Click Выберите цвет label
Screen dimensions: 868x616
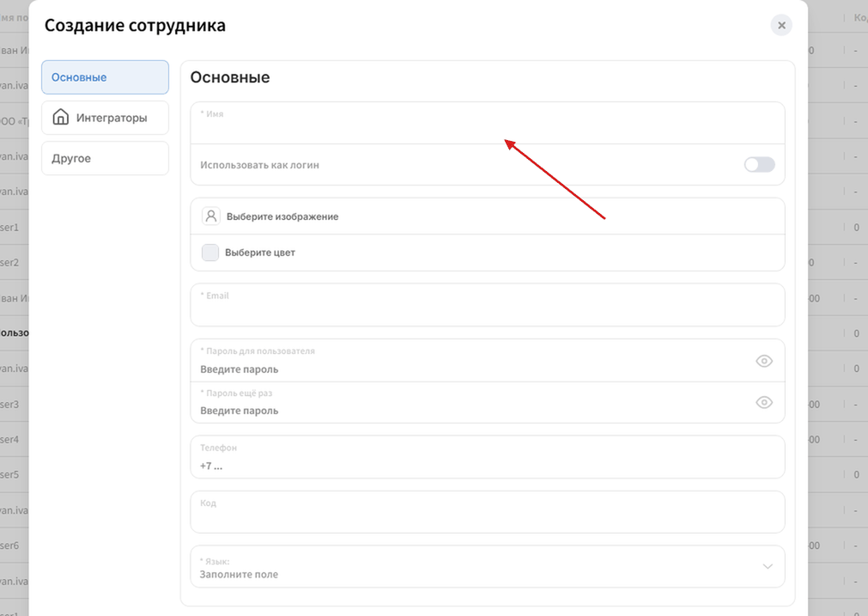point(259,253)
